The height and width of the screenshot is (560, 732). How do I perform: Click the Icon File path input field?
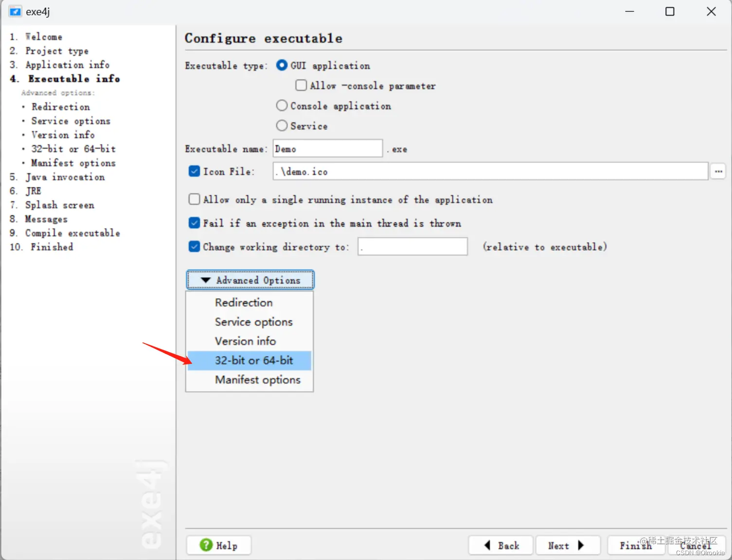490,171
